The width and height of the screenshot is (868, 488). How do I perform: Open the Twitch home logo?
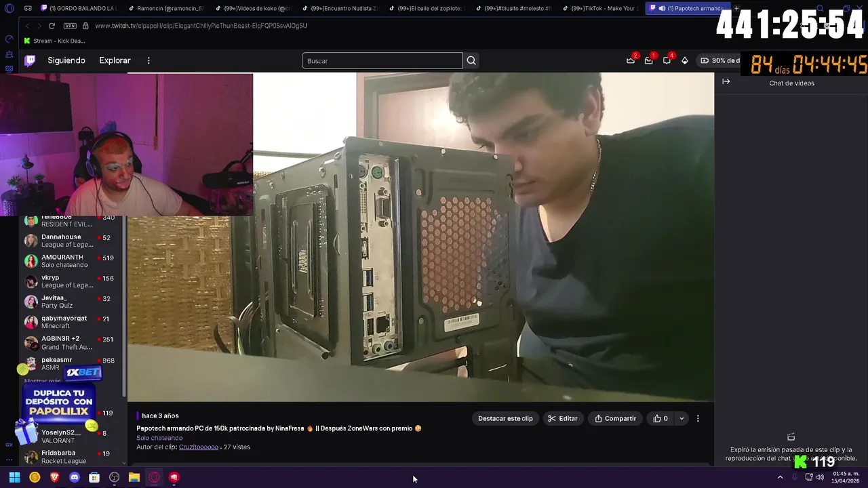tap(30, 60)
